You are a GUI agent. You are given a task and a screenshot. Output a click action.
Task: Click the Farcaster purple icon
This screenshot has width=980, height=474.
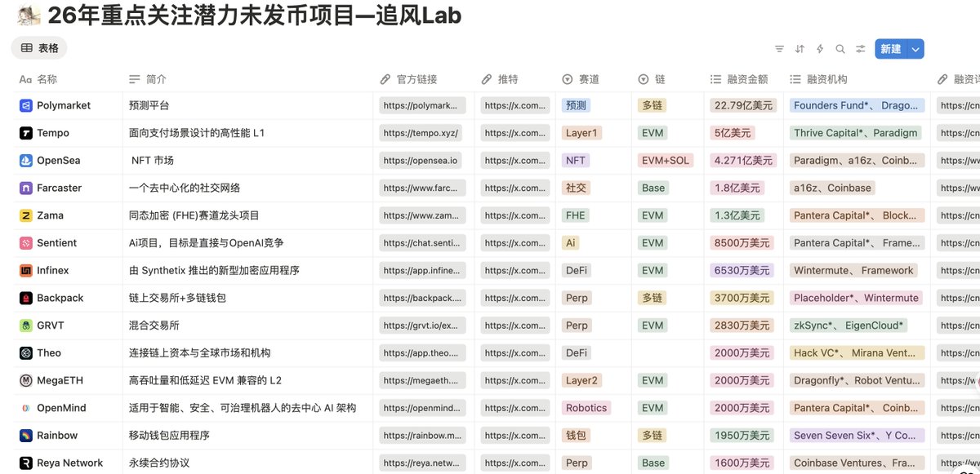pos(25,188)
